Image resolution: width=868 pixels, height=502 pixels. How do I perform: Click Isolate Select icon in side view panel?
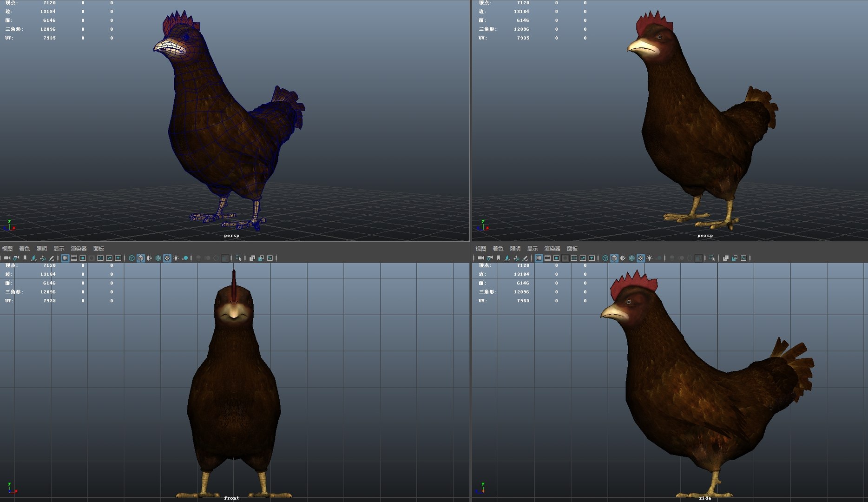[712, 258]
